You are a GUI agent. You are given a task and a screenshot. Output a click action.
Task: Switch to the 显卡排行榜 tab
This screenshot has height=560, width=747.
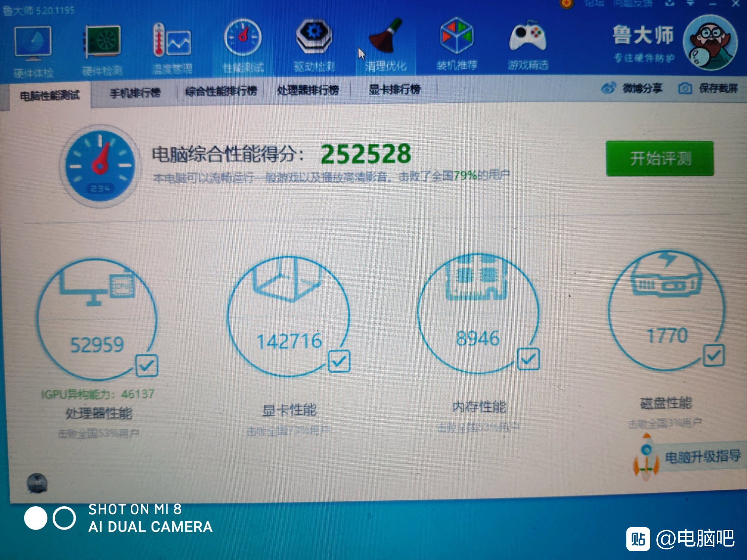coord(394,89)
